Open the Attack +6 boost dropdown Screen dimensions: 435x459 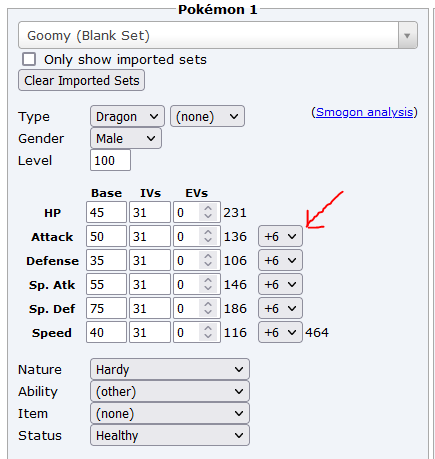point(280,236)
